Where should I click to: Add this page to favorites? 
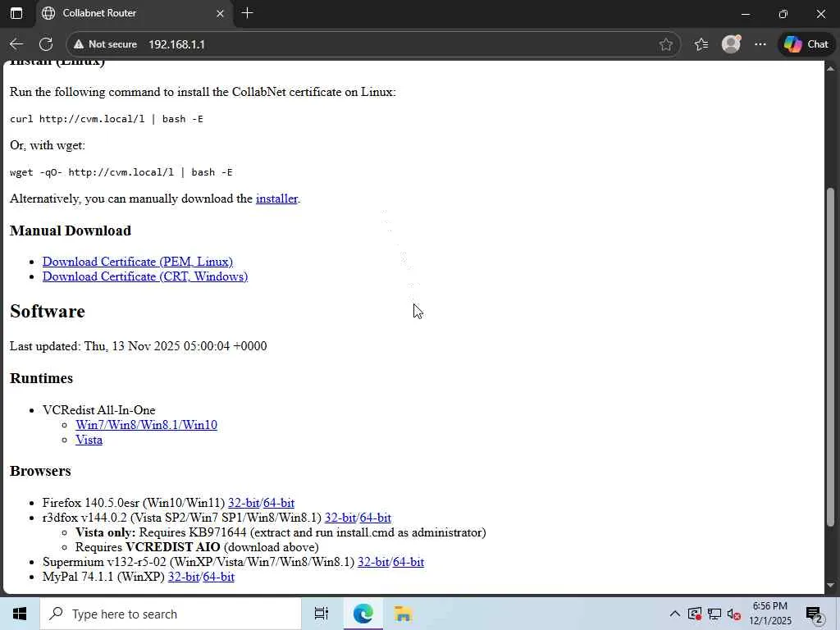(x=666, y=44)
